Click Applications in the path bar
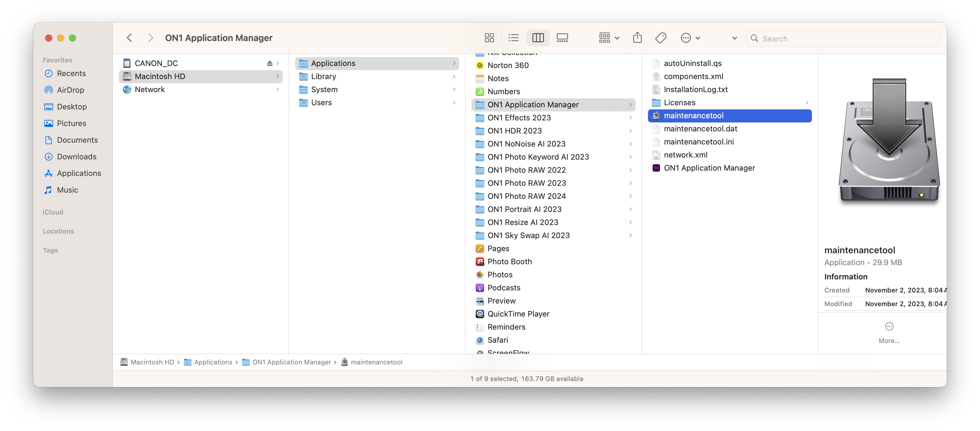The image size is (980, 431). point(208,362)
